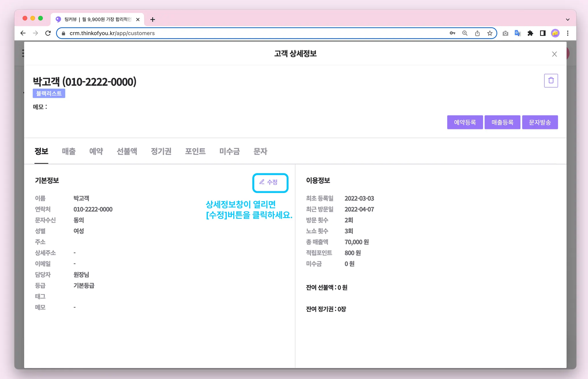Open the 정기권 tab
This screenshot has height=379, width=588.
[x=161, y=151]
